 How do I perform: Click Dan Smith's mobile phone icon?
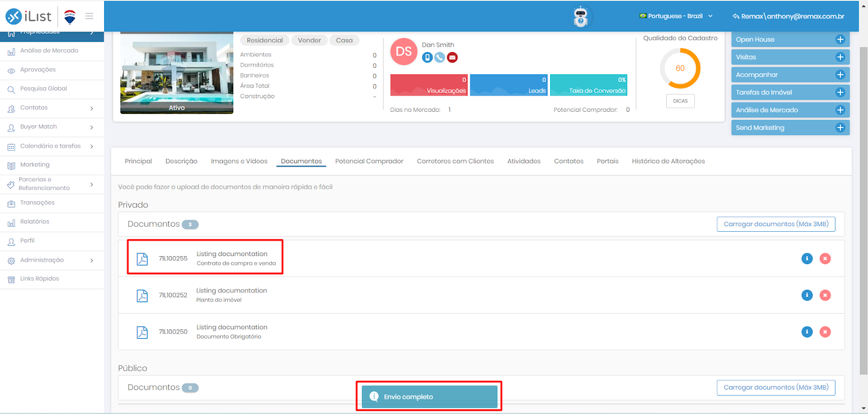coord(427,58)
